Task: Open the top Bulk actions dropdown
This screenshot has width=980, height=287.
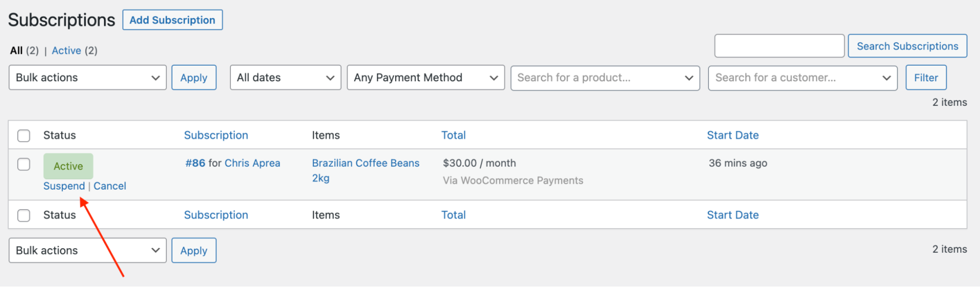Action: point(87,77)
